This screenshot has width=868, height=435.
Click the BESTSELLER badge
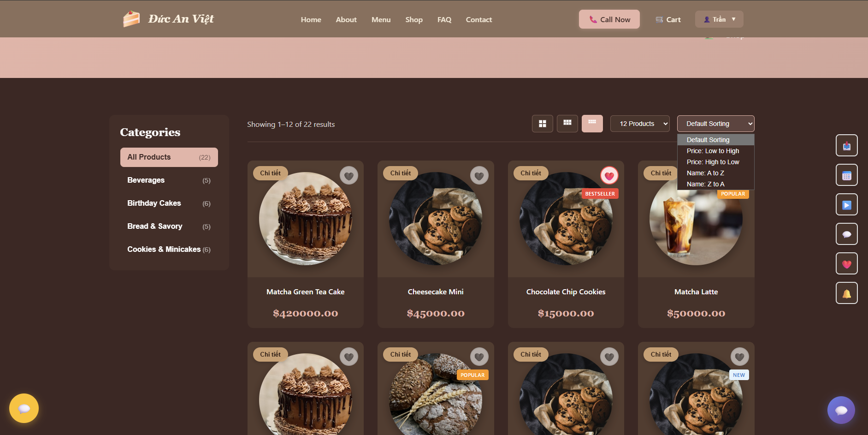600,194
